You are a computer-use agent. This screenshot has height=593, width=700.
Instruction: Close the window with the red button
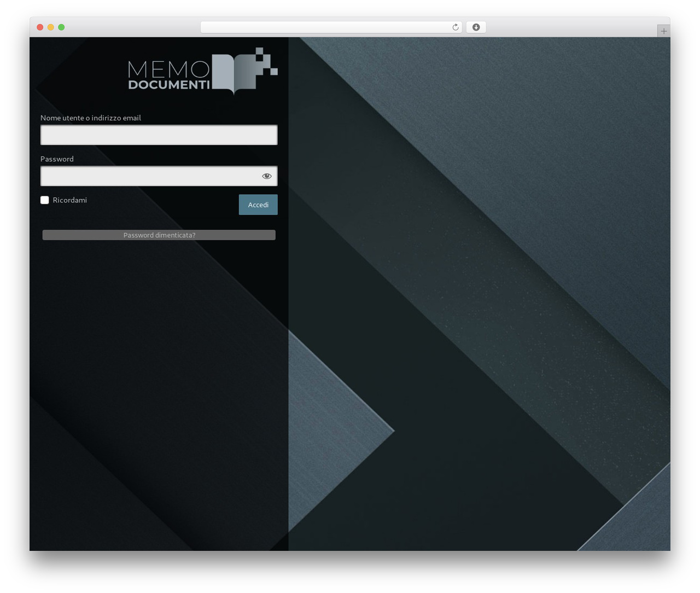coord(40,27)
